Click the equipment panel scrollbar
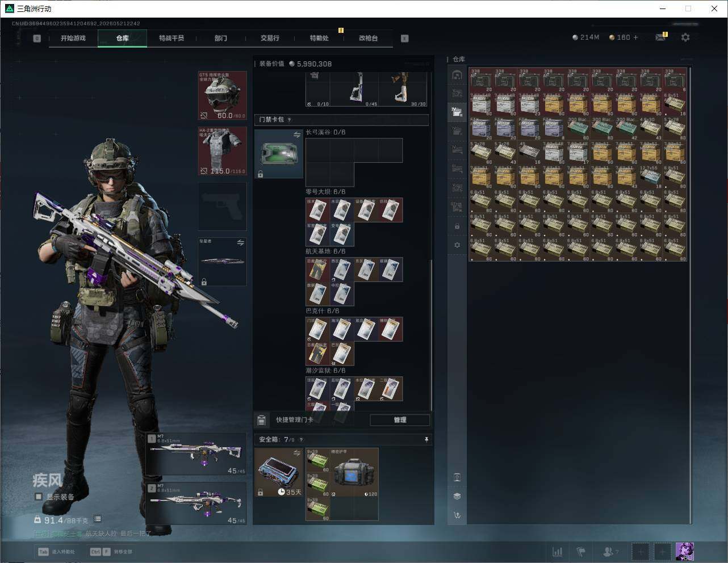Viewport: 728px width, 563px height. pyautogui.click(x=432, y=335)
